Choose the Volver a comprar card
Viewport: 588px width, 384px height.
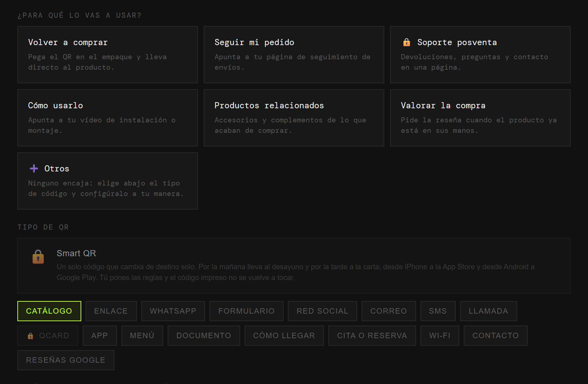(108, 54)
